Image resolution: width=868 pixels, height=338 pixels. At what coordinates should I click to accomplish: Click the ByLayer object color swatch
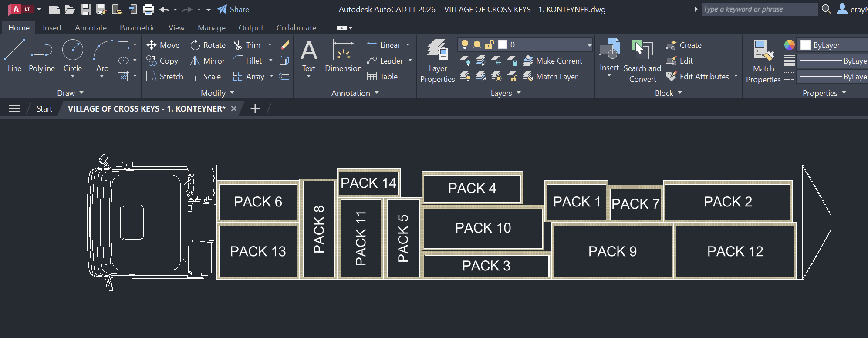pos(806,45)
